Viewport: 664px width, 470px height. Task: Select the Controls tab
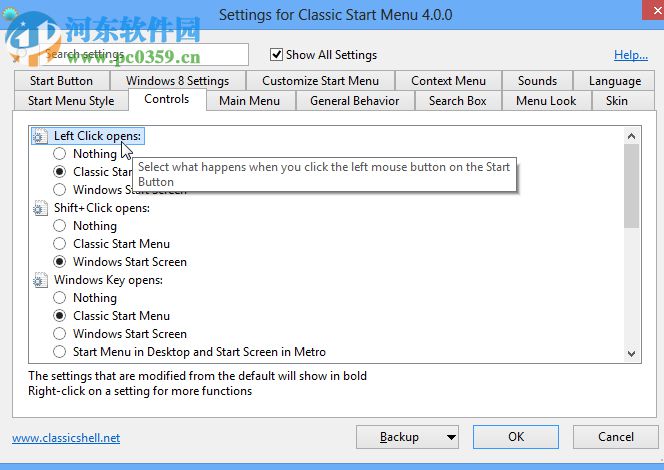pos(167,99)
